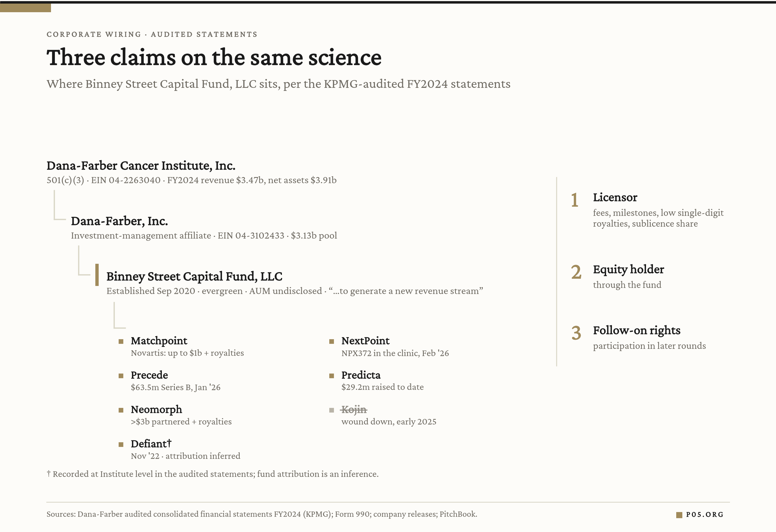Click the Neomorph company name

tap(156, 410)
